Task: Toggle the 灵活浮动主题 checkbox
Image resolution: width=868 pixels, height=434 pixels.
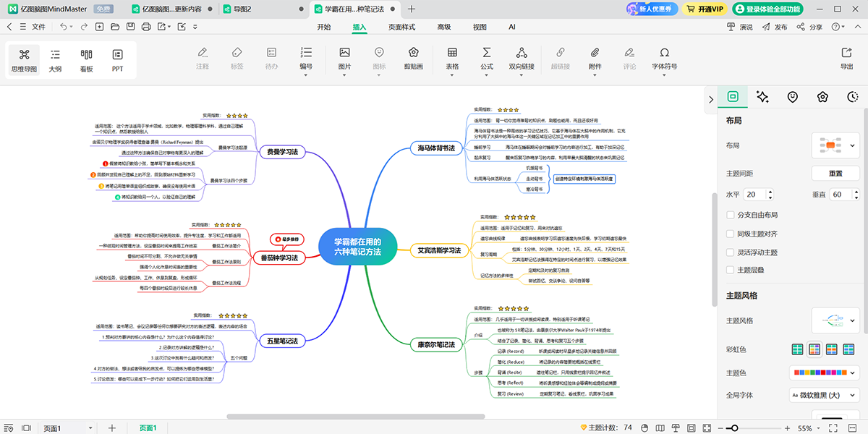Action: (x=731, y=252)
